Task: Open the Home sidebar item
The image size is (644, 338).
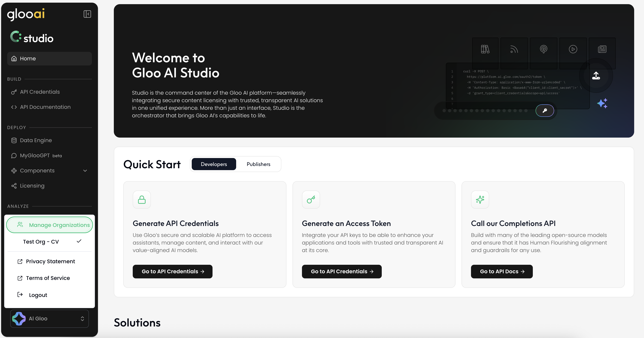Action: [x=50, y=58]
